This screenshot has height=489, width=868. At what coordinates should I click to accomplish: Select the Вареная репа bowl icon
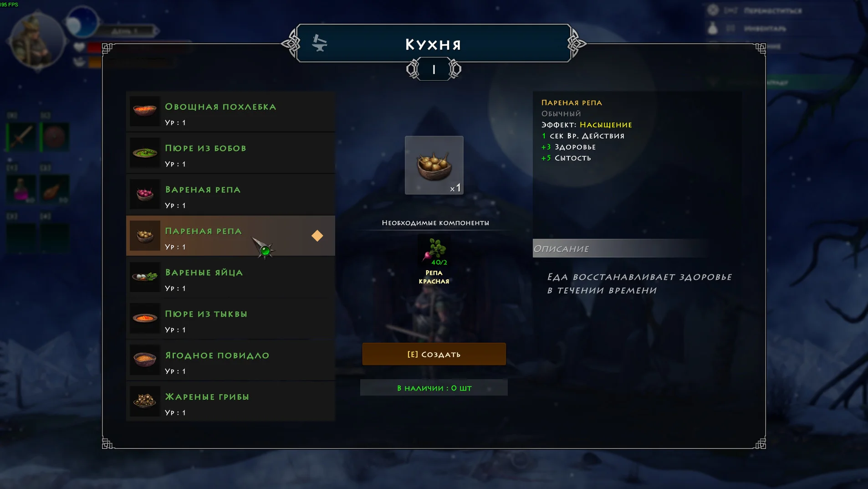pyautogui.click(x=145, y=194)
